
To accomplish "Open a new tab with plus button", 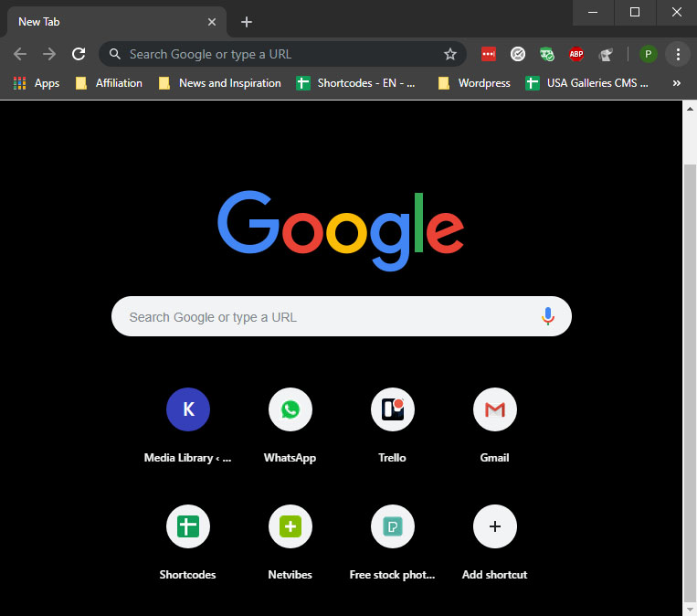I will pyautogui.click(x=246, y=22).
